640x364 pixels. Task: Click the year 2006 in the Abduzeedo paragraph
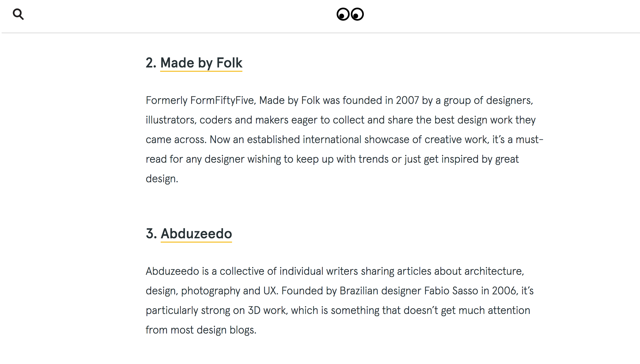[x=504, y=291]
